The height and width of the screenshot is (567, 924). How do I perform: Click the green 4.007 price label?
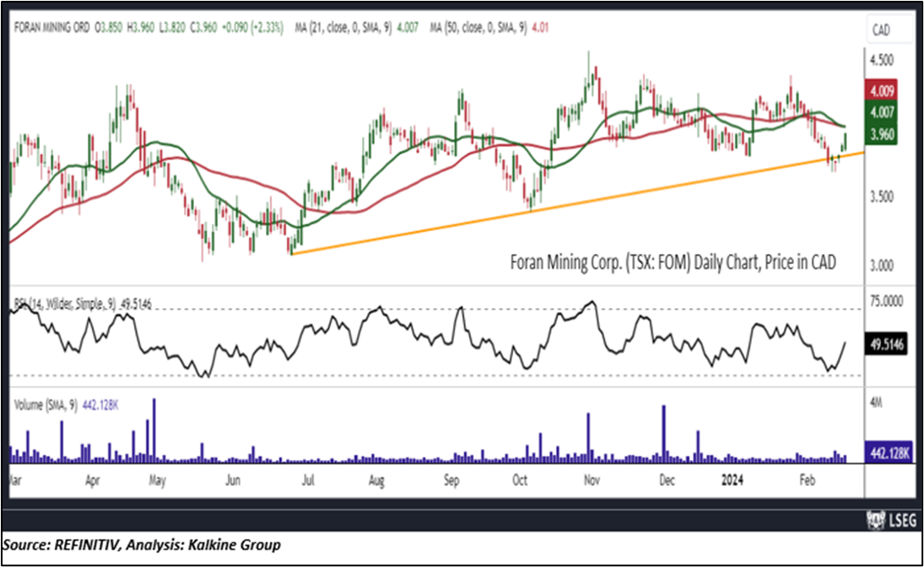coord(881,112)
